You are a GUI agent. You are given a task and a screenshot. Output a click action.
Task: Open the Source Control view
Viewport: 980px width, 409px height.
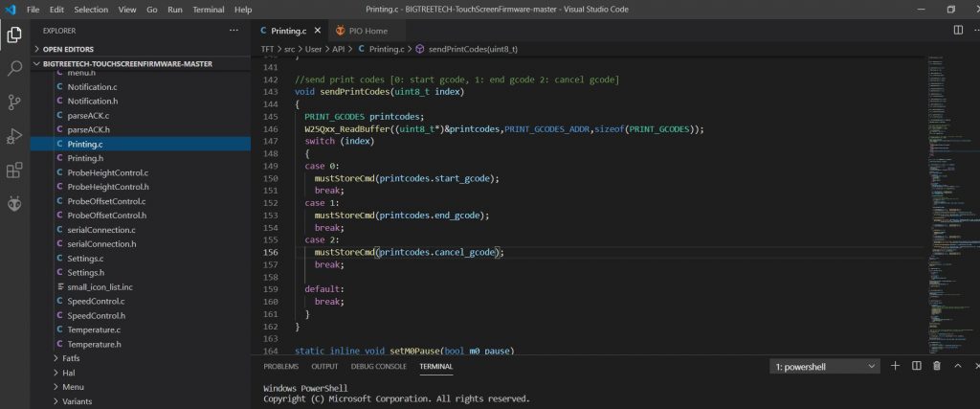(14, 102)
